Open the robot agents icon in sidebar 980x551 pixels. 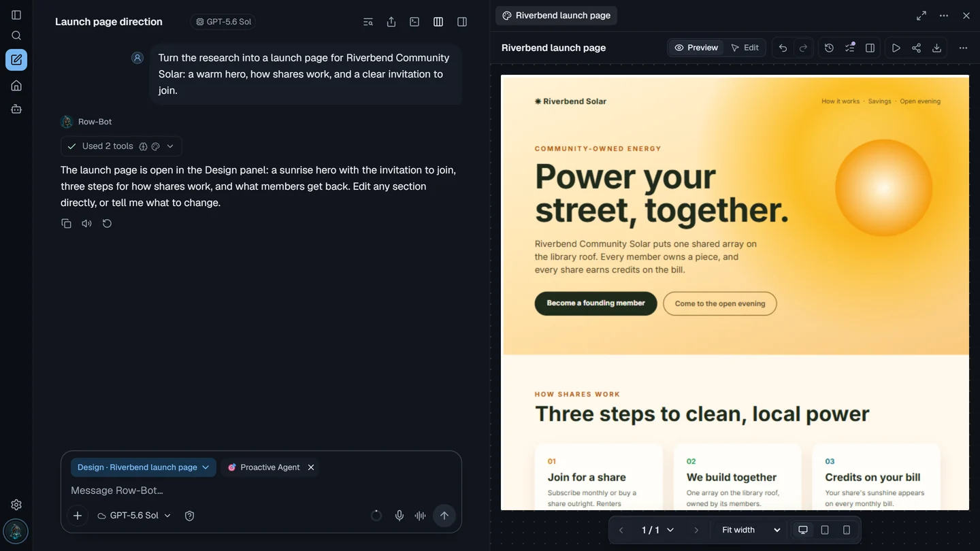[16, 109]
